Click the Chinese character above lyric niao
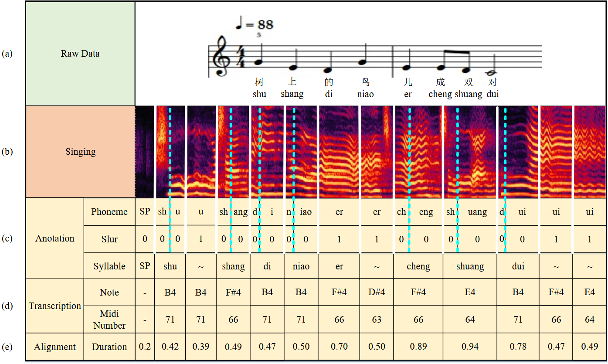The image size is (608, 364). pyautogui.click(x=365, y=82)
